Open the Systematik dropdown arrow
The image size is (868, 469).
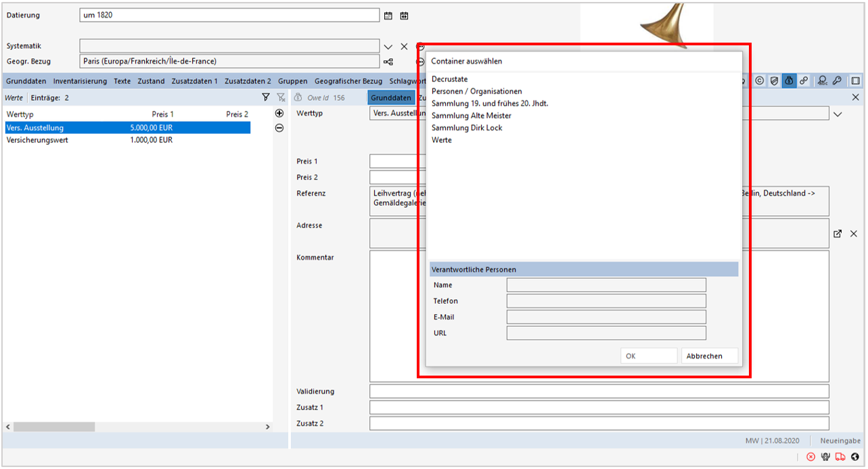pos(388,46)
